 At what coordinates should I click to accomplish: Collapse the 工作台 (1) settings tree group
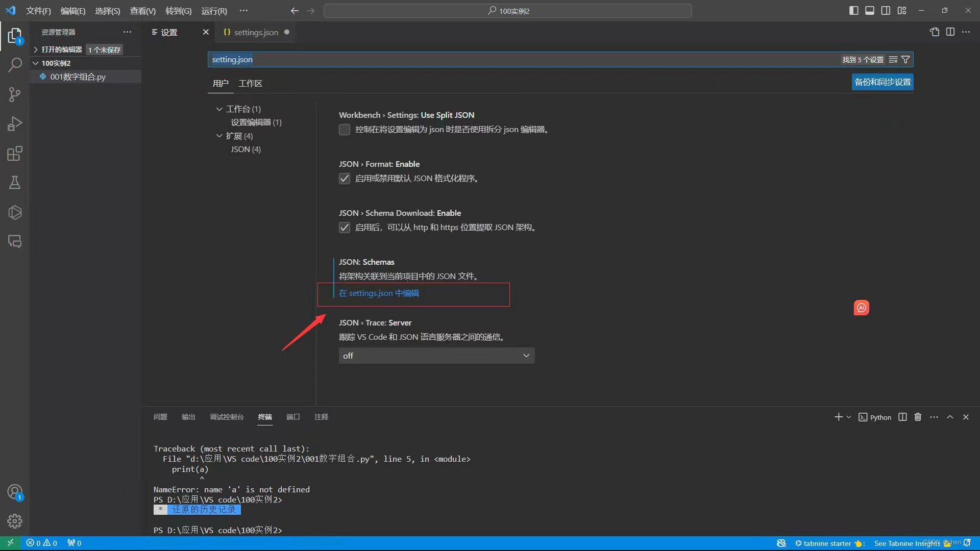point(219,109)
